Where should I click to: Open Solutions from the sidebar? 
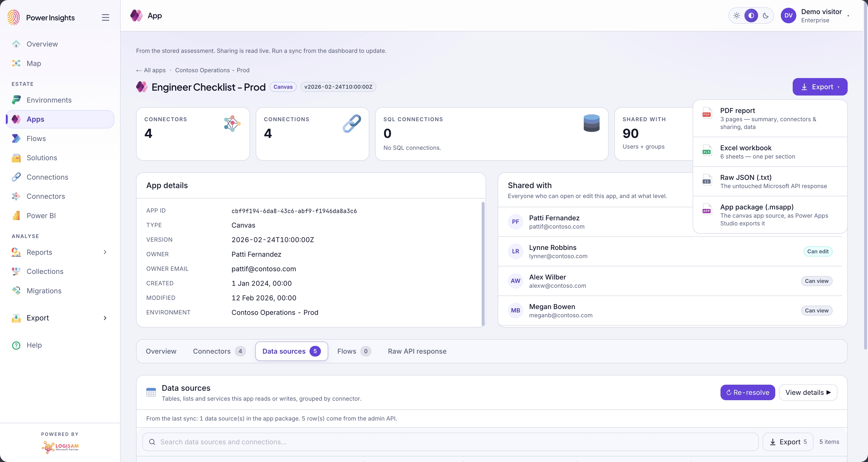[x=60, y=158]
